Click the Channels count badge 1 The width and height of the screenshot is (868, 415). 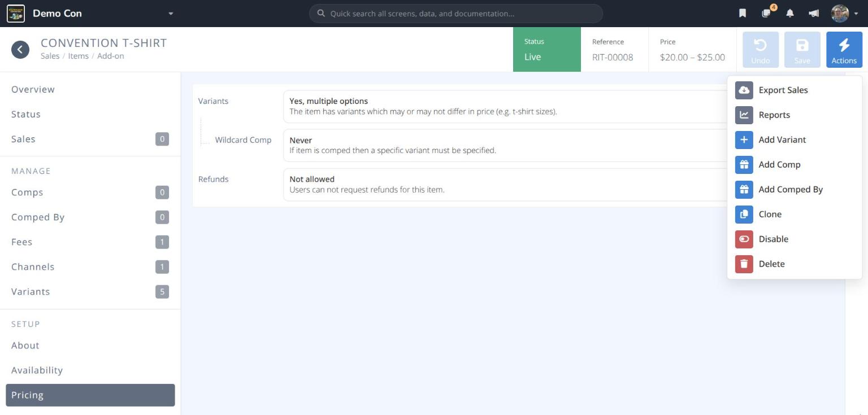(162, 267)
